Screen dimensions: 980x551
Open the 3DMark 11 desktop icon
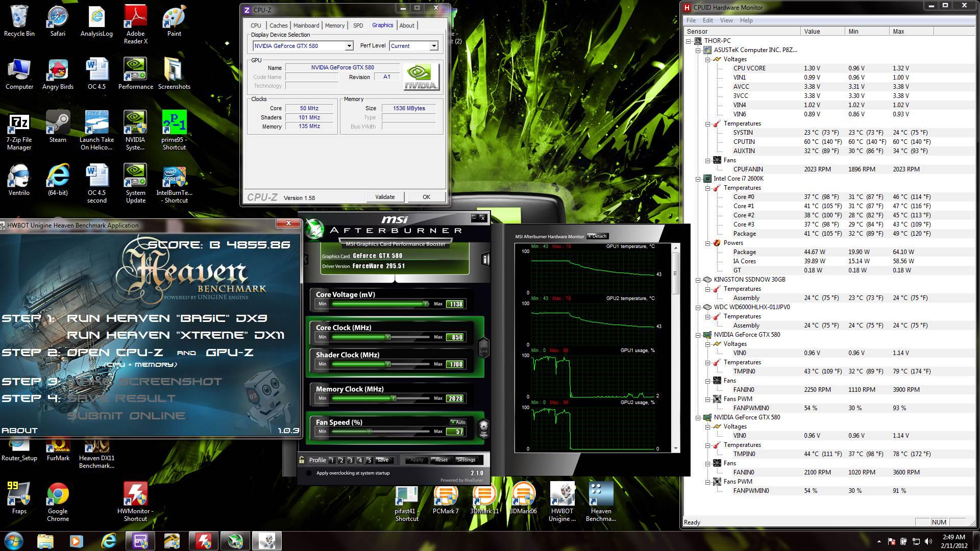(484, 500)
